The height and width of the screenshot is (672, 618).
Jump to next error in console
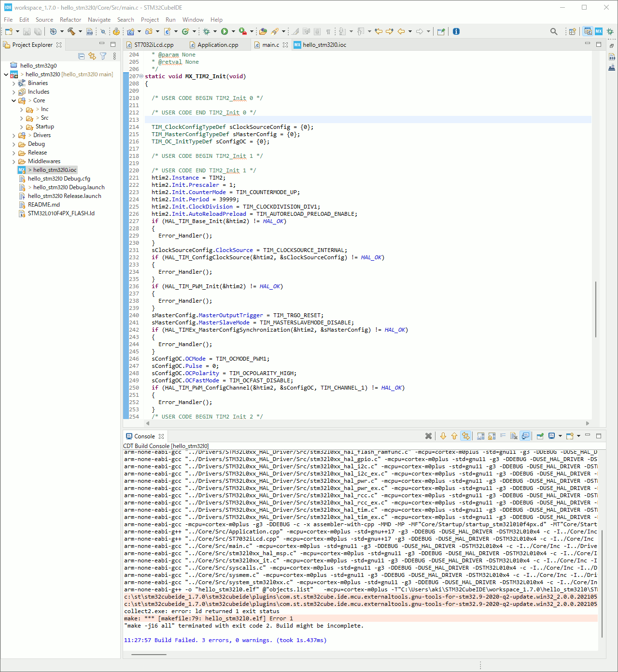[x=443, y=436]
